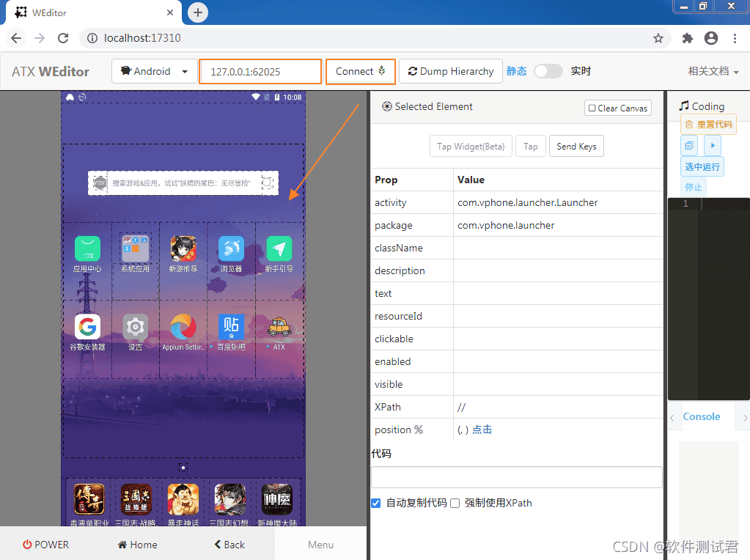Enable the 强制使用XPath checkbox
This screenshot has width=750, height=560.
(455, 503)
